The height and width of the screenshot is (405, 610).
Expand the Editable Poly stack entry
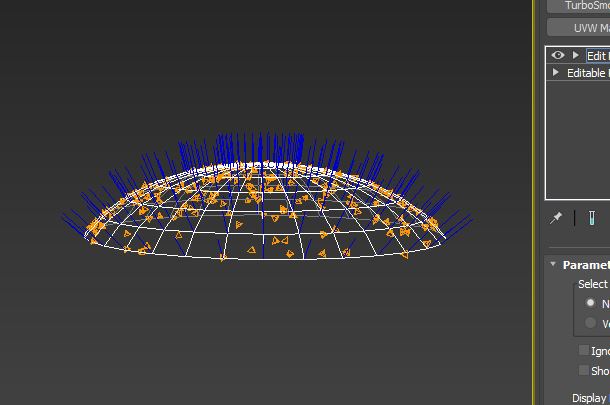coord(556,73)
